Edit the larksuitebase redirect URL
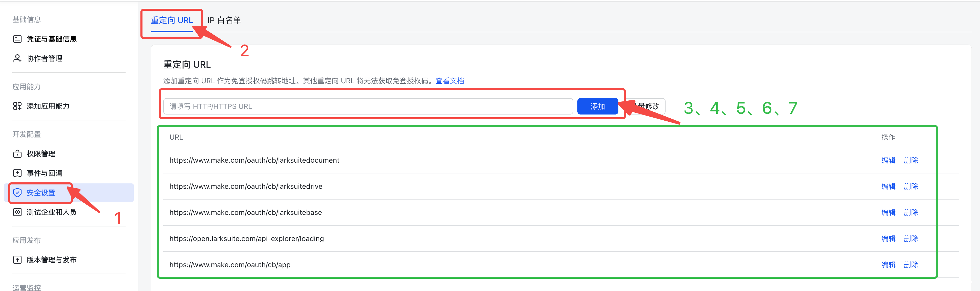The width and height of the screenshot is (980, 291). [x=888, y=212]
